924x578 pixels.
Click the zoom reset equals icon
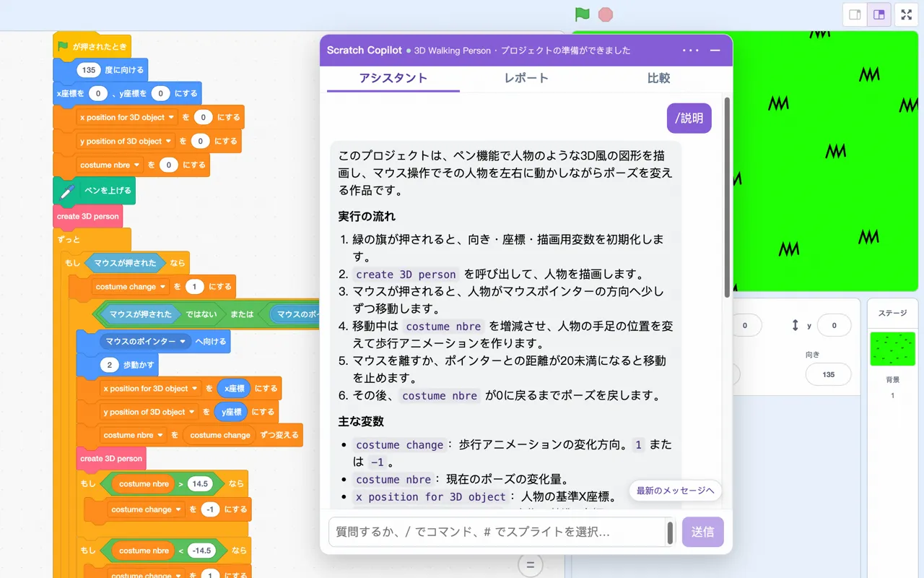[531, 564]
